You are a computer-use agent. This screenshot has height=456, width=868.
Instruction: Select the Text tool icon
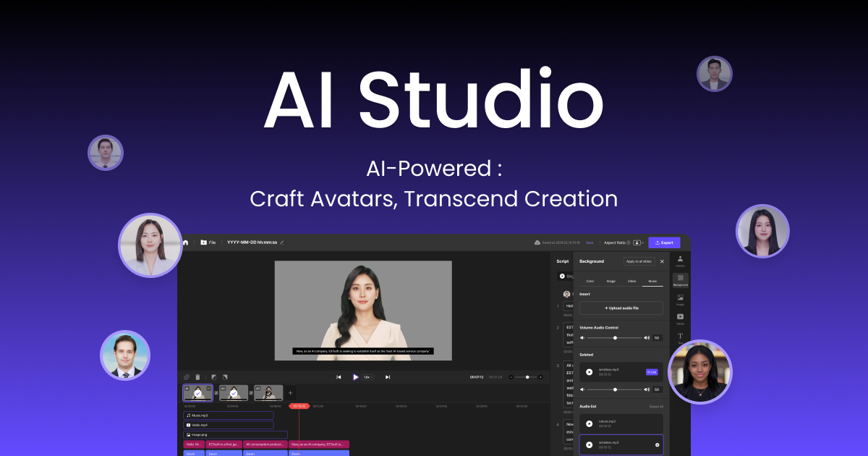680,337
